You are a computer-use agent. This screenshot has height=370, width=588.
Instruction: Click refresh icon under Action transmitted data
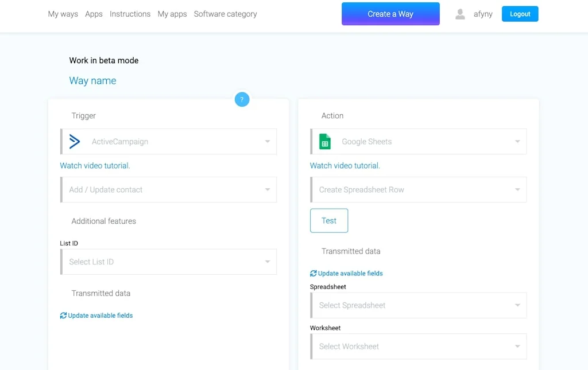click(314, 274)
